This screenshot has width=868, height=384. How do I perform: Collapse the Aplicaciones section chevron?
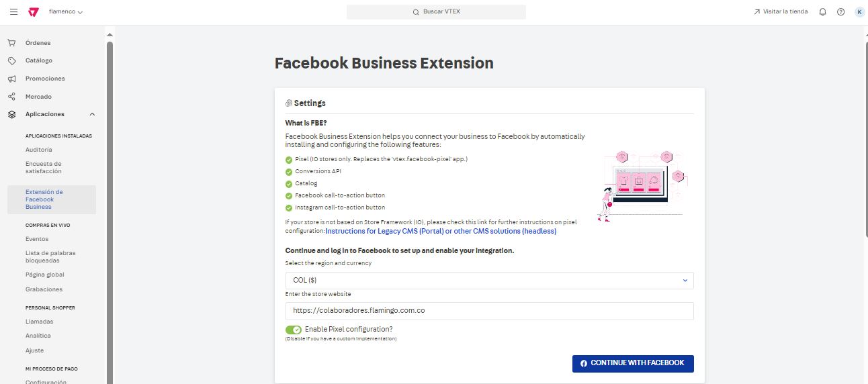tap(92, 114)
